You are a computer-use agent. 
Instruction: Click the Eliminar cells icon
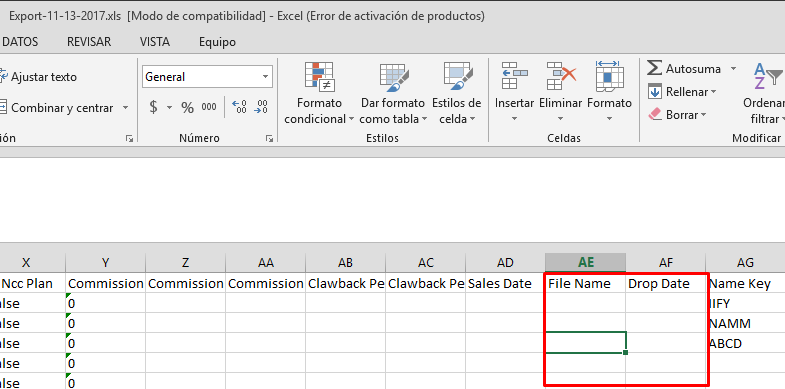coord(561,76)
